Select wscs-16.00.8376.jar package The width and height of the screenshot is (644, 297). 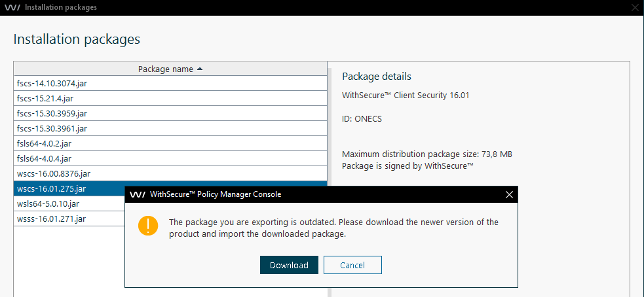click(170, 173)
